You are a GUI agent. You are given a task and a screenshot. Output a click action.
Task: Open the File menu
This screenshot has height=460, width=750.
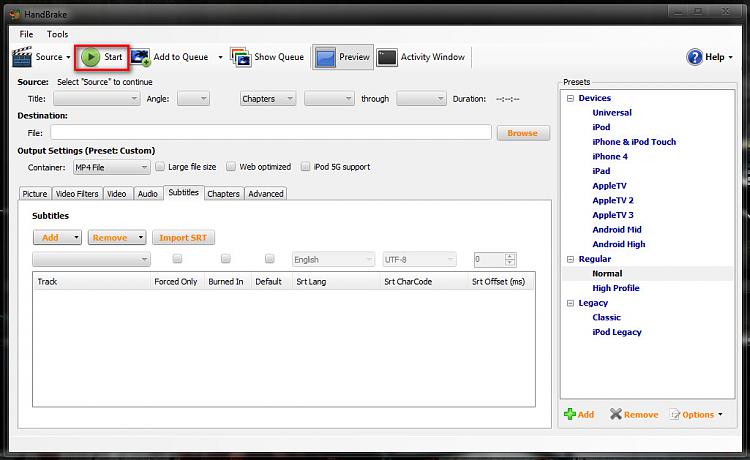click(26, 34)
